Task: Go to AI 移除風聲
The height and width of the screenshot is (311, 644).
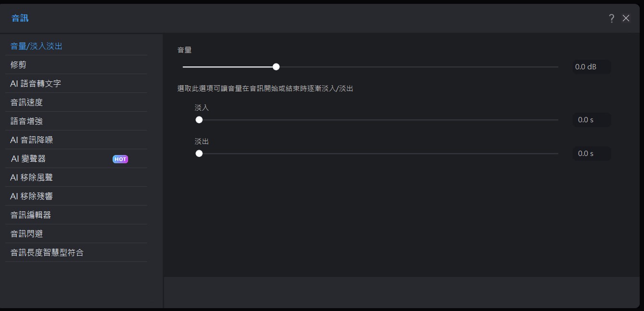Action: pos(32,178)
